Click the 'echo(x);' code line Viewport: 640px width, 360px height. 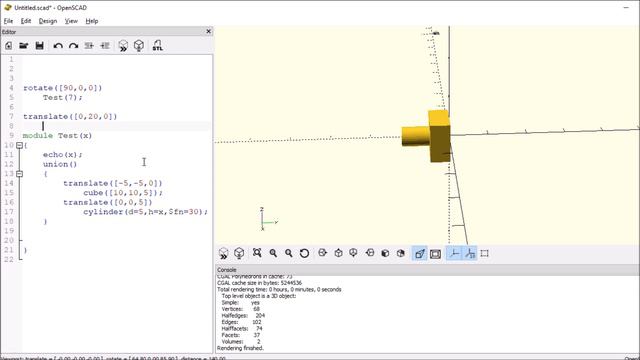coord(62,155)
